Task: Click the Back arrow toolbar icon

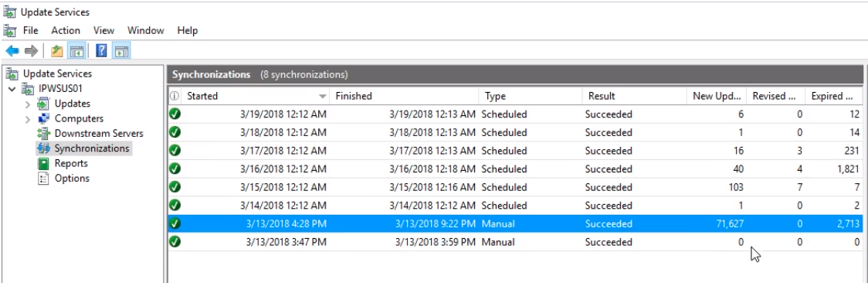Action: 12,51
